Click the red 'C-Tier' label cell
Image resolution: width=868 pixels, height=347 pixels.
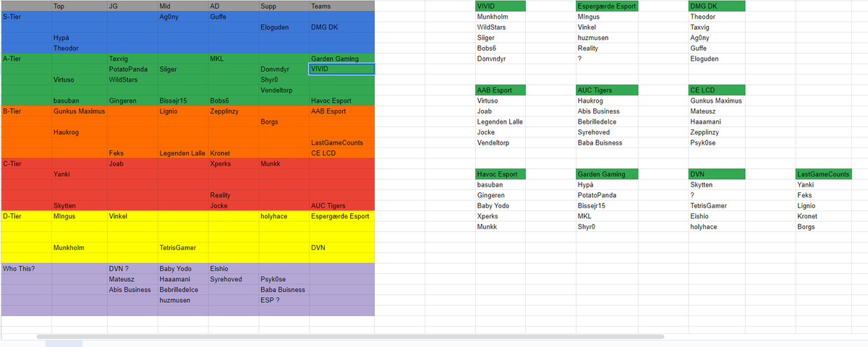coord(26,164)
